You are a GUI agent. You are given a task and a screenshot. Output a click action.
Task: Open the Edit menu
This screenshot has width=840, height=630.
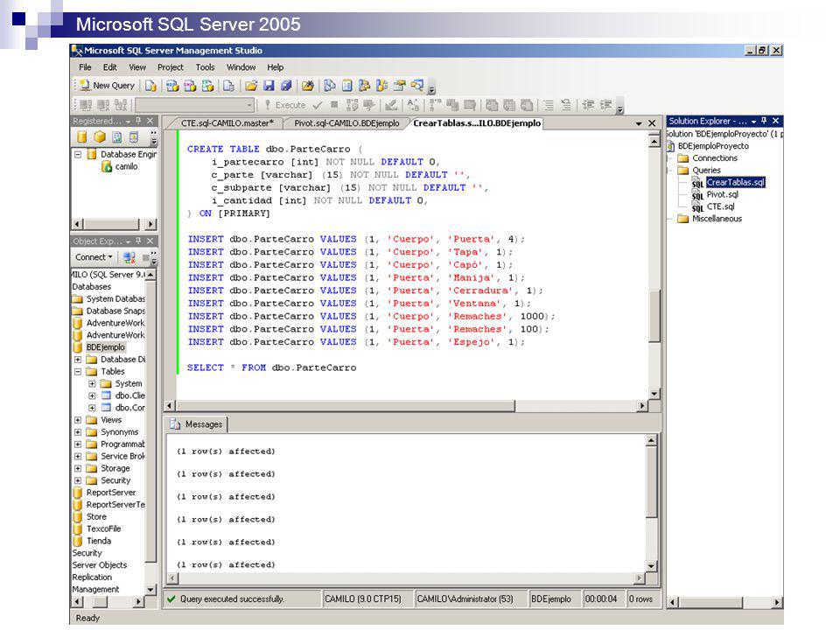point(110,67)
